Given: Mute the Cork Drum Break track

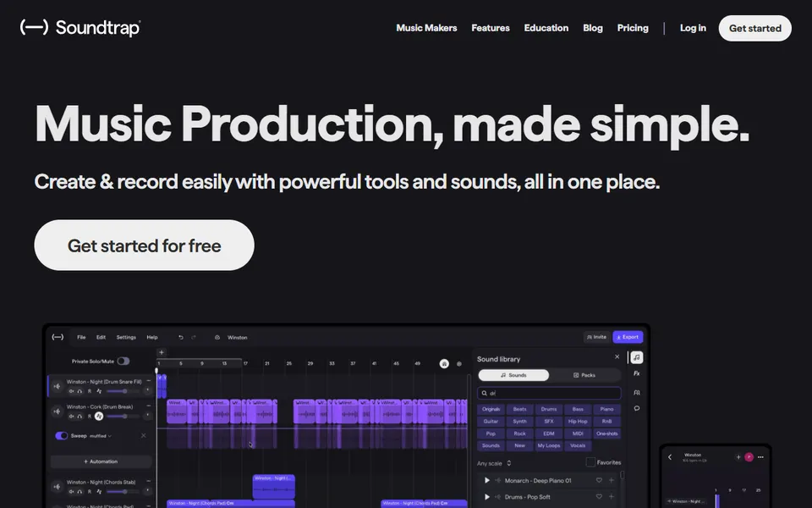Looking at the screenshot, I should coord(71,417).
